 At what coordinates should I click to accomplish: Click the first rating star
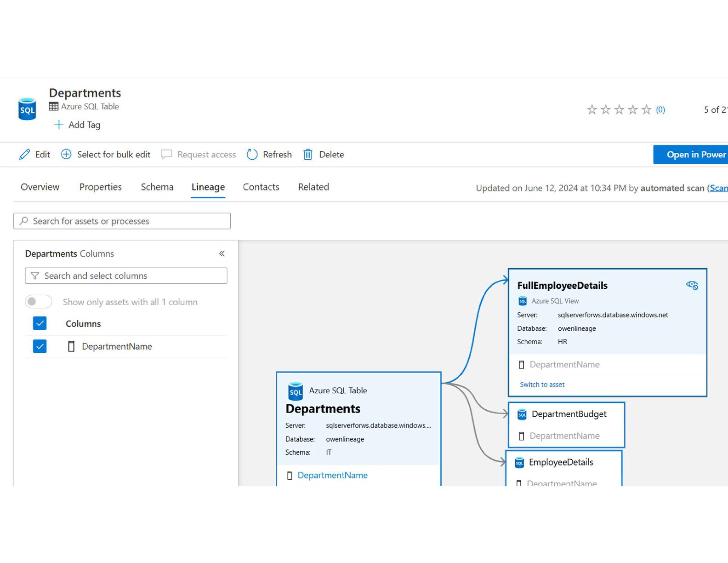pyautogui.click(x=592, y=109)
